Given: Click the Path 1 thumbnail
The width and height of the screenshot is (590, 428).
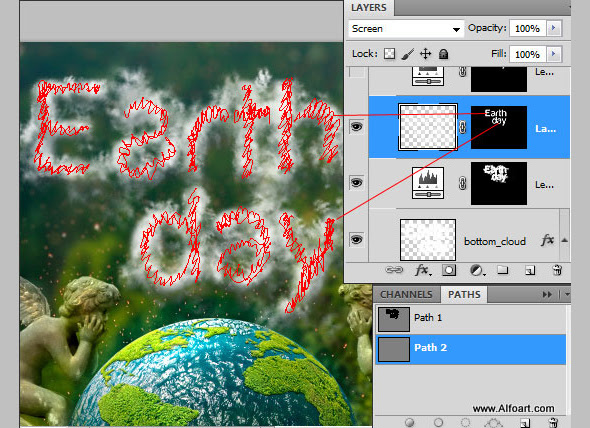Looking at the screenshot, I should point(394,319).
